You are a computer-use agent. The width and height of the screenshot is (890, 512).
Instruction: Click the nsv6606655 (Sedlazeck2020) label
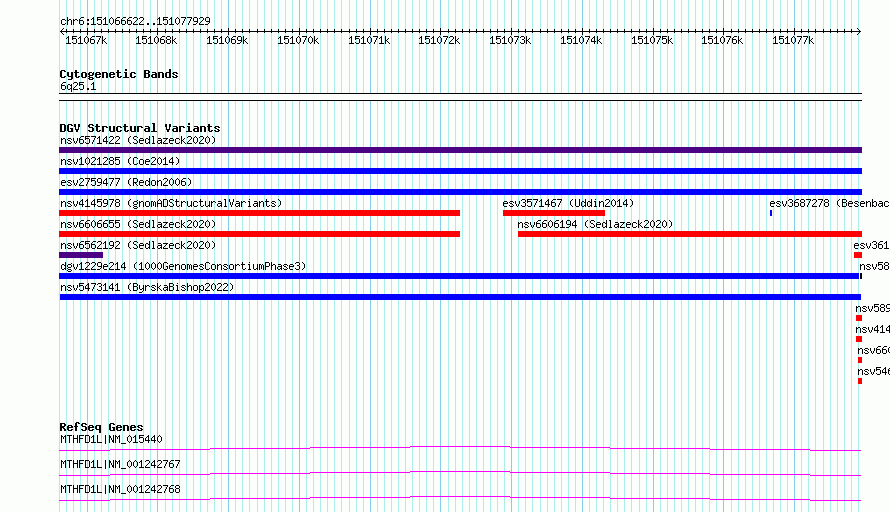pos(138,224)
